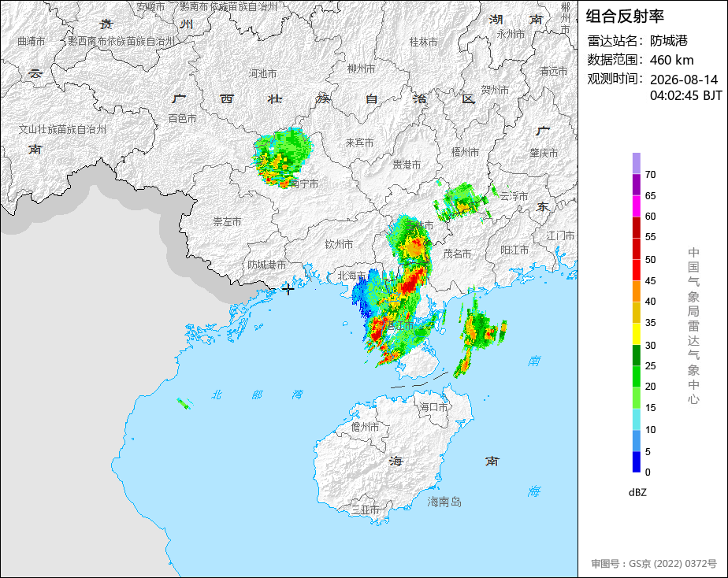Click the 茂名市 city label
Screen dimensions: 728x578
(x=457, y=254)
